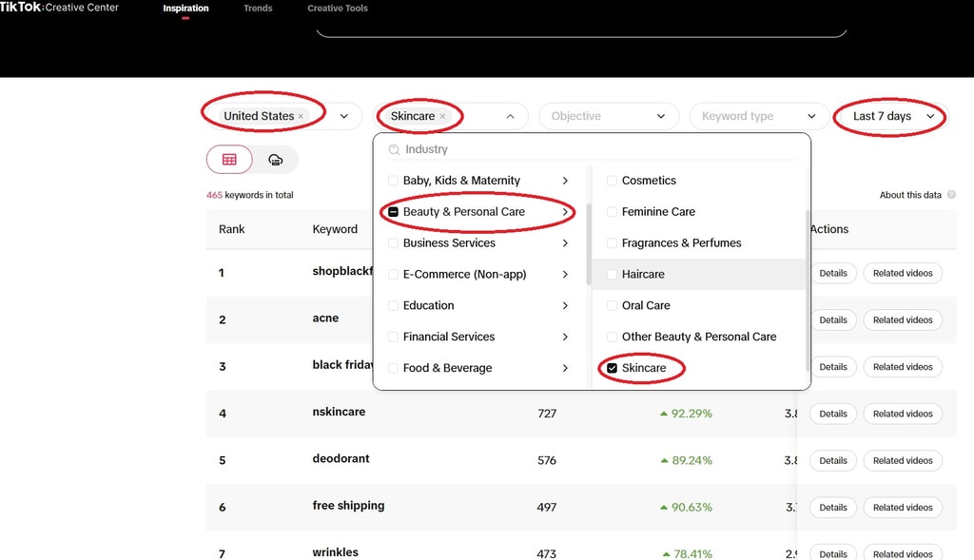Open the About this data help icon
This screenshot has height=560, width=974.
point(951,195)
